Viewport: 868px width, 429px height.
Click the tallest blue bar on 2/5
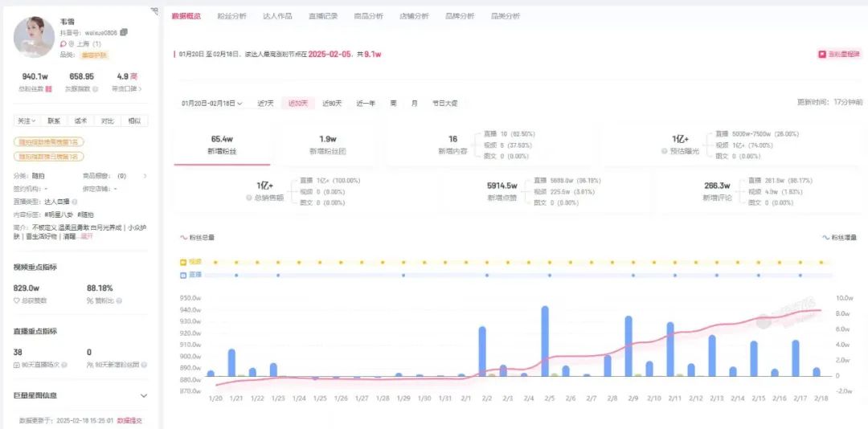point(545,341)
